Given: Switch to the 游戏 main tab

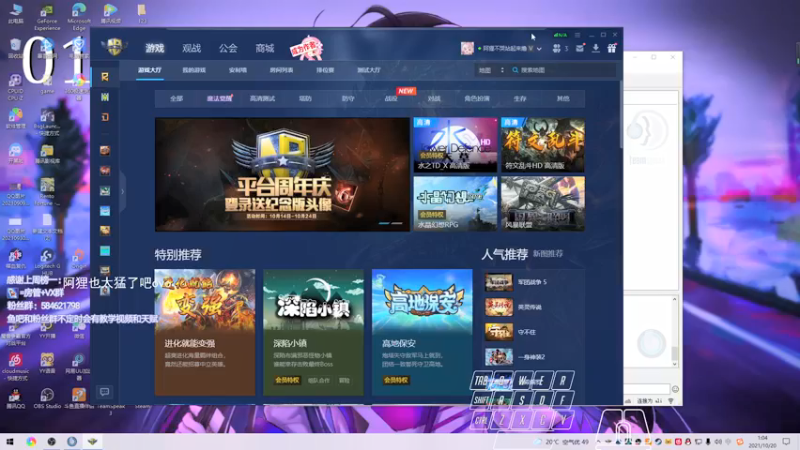Looking at the screenshot, I should (x=155, y=48).
